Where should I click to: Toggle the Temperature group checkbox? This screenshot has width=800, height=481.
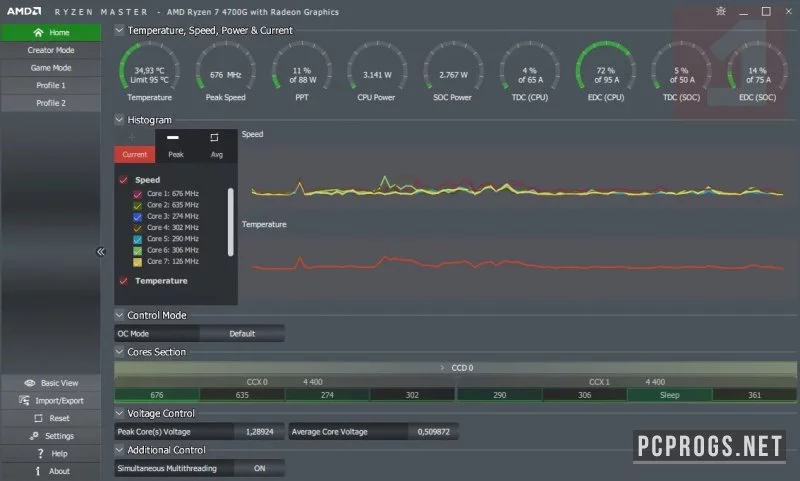pos(123,281)
